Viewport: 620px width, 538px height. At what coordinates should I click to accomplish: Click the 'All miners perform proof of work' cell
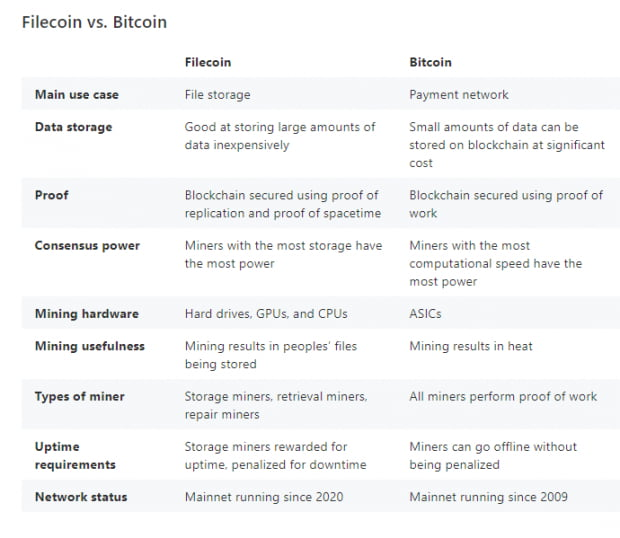click(503, 397)
